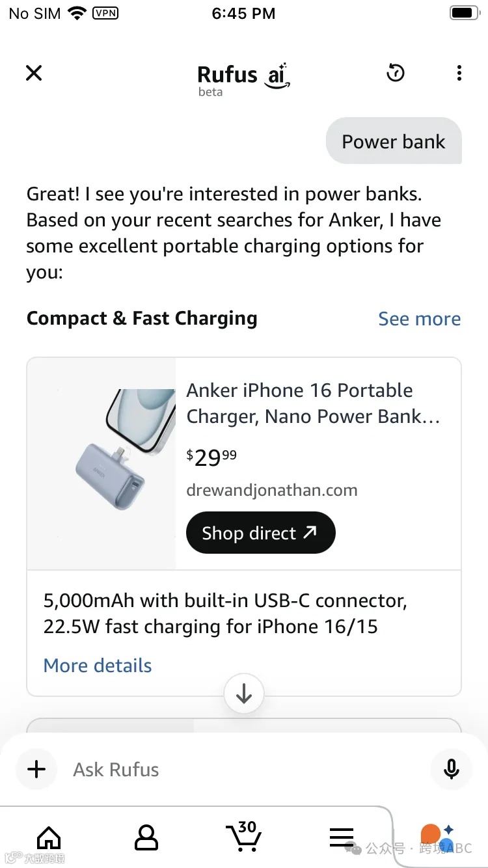Go to the Home tab

[49, 838]
